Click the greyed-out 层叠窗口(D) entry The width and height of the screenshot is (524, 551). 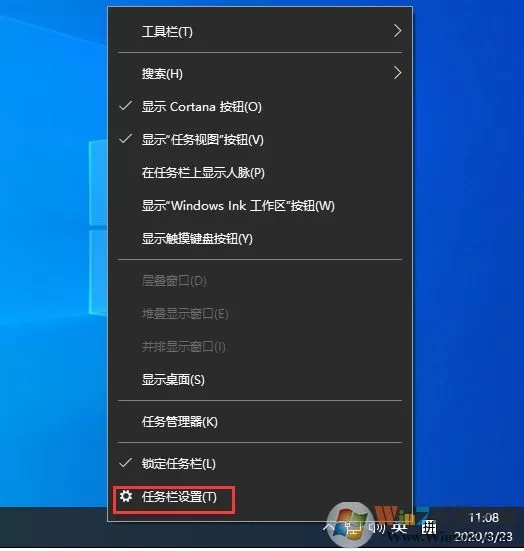coord(260,280)
